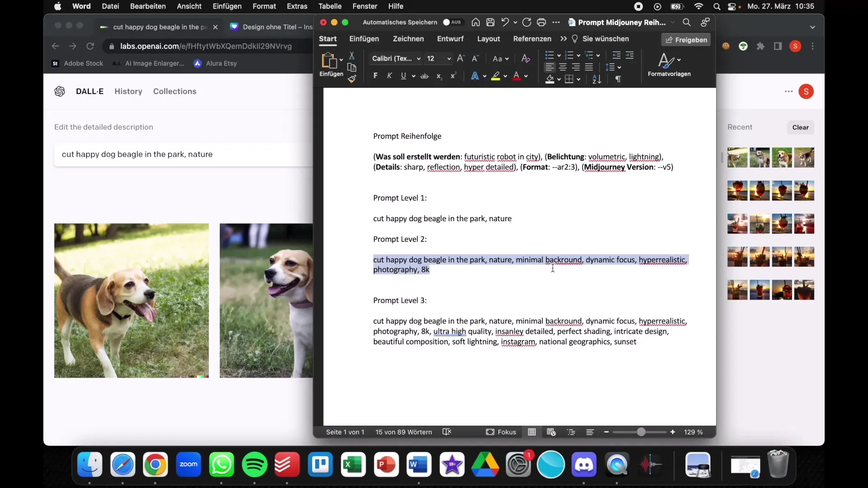
Task: Toggle subscript formatting
Action: [439, 76]
